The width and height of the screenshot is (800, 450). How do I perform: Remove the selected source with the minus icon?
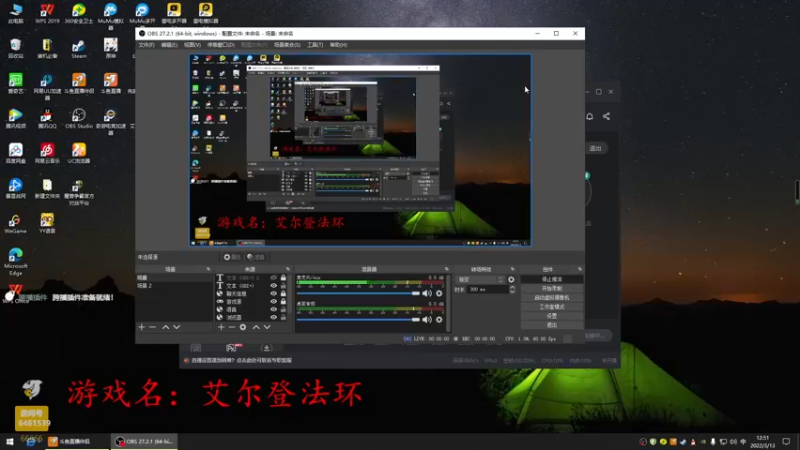[232, 327]
